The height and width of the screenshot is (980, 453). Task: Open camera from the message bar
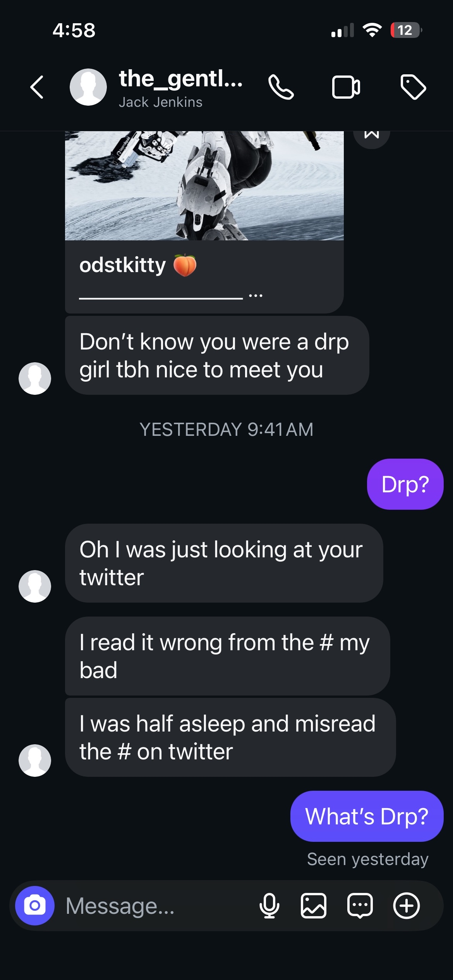tap(35, 906)
